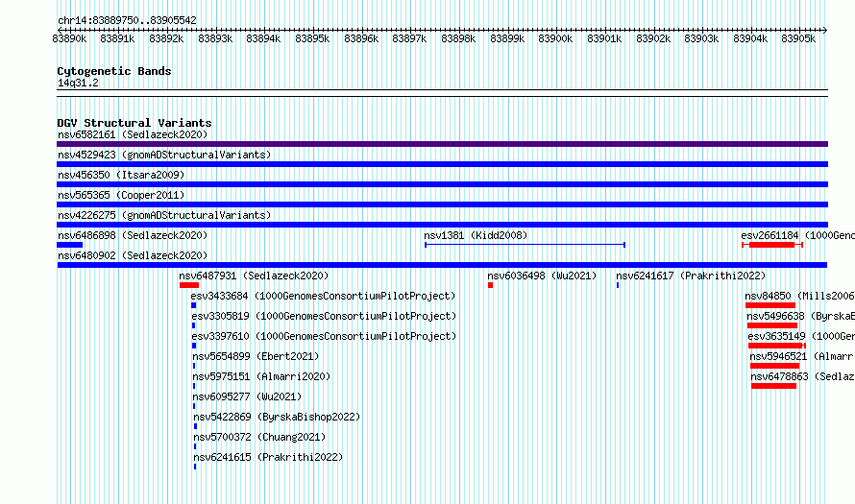Open nsv456350 (Itsara2009) variant label
The height and width of the screenshot is (504, 855).
pos(121,175)
